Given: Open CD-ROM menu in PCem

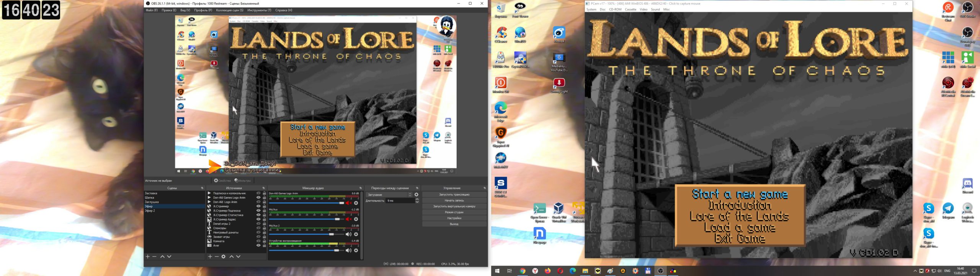Looking at the screenshot, I should [x=615, y=10].
